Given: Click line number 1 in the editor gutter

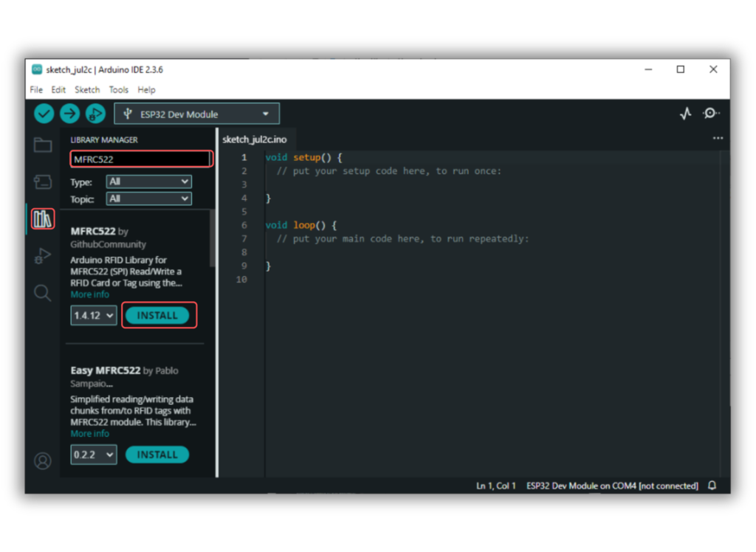Looking at the screenshot, I should (x=244, y=157).
